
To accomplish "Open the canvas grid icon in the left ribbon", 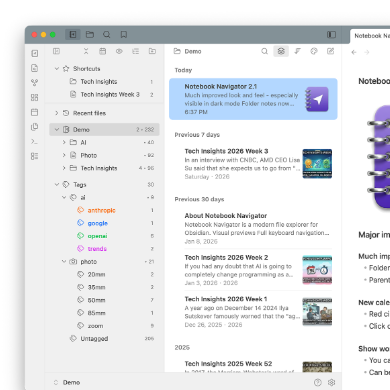I will click(x=35, y=97).
